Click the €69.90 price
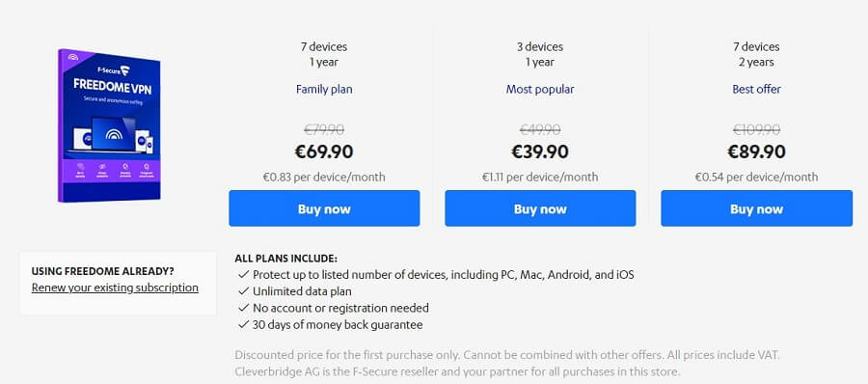The image size is (868, 384). pyautogui.click(x=324, y=151)
